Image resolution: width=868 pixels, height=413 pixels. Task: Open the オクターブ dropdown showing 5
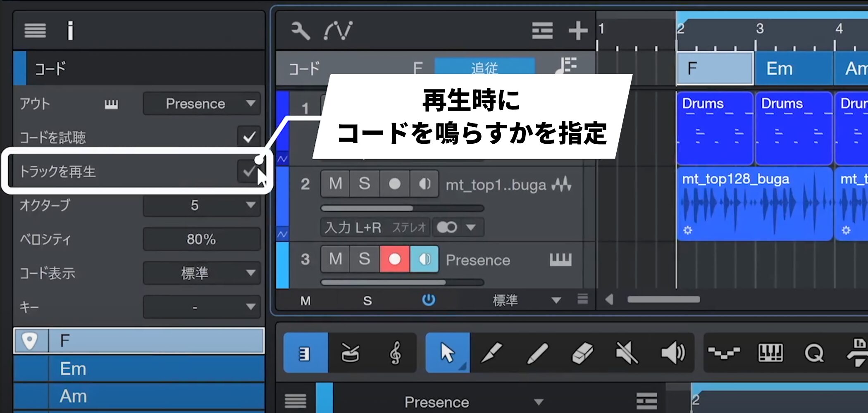(x=202, y=205)
